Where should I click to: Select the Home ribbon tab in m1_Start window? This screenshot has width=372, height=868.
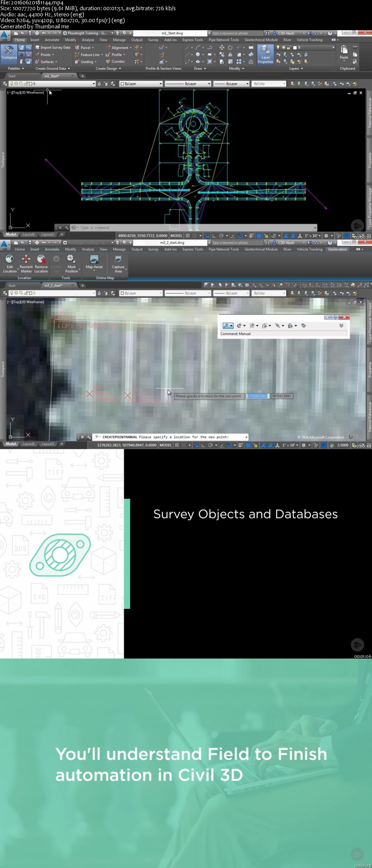[20, 40]
